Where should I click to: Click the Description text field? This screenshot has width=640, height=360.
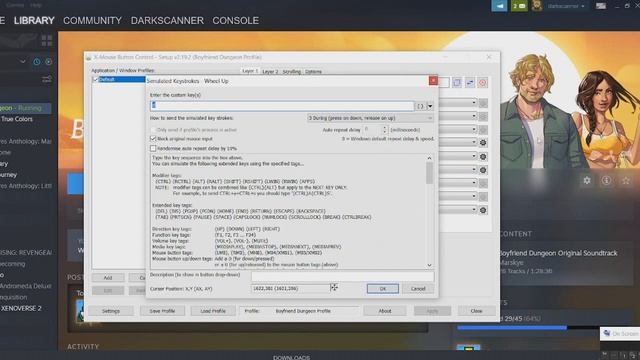pyautogui.click(x=342, y=276)
